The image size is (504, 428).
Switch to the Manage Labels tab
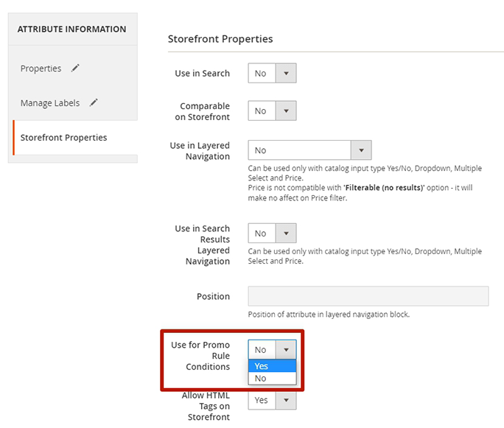click(x=50, y=103)
